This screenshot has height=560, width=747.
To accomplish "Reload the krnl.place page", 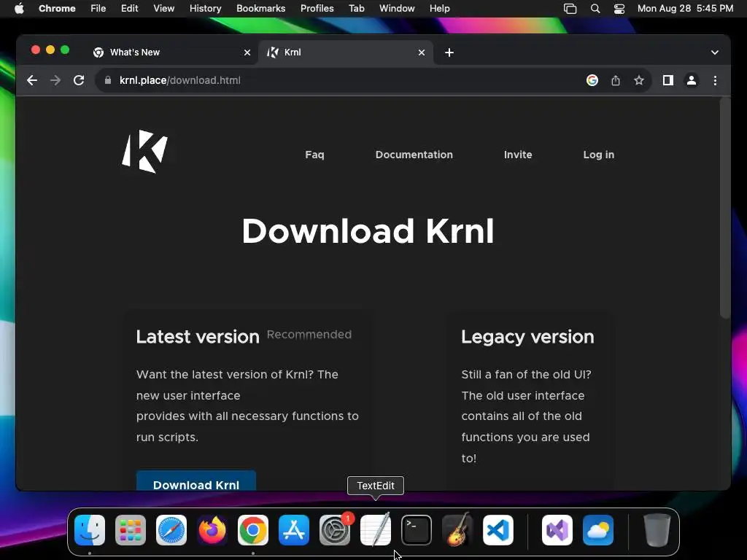I will pos(79,80).
